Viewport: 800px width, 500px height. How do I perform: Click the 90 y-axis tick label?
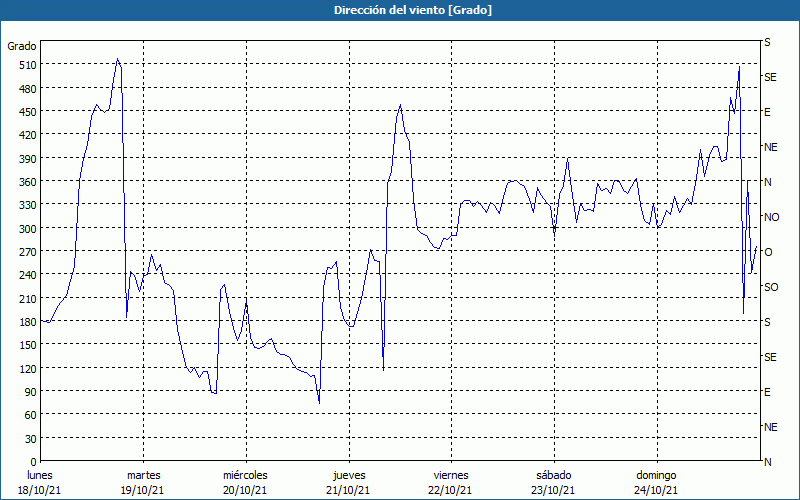(31, 392)
